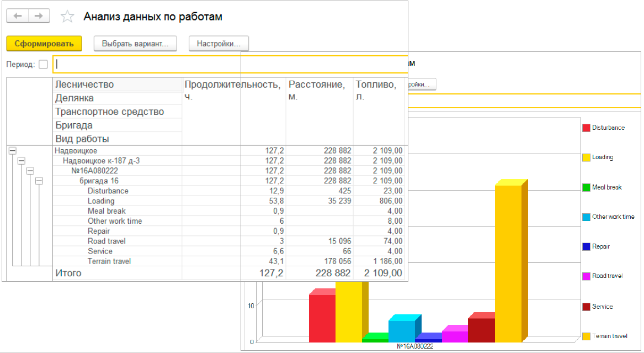Click the red Disturbance legend swatch
Screen dimensions: 644x353
coord(586,128)
